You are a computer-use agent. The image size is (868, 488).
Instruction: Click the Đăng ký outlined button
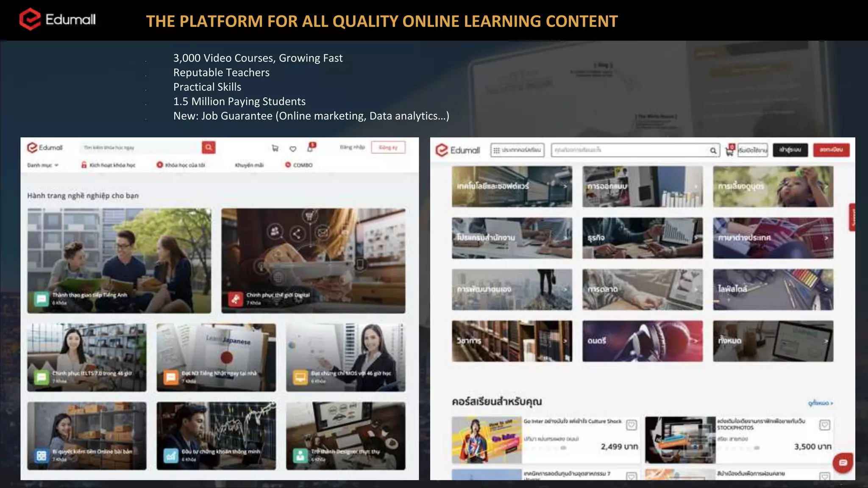pyautogui.click(x=388, y=147)
